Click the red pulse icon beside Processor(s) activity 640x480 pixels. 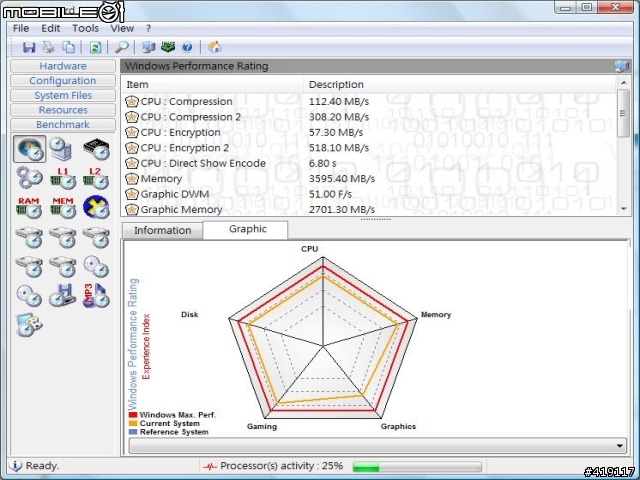coord(210,466)
